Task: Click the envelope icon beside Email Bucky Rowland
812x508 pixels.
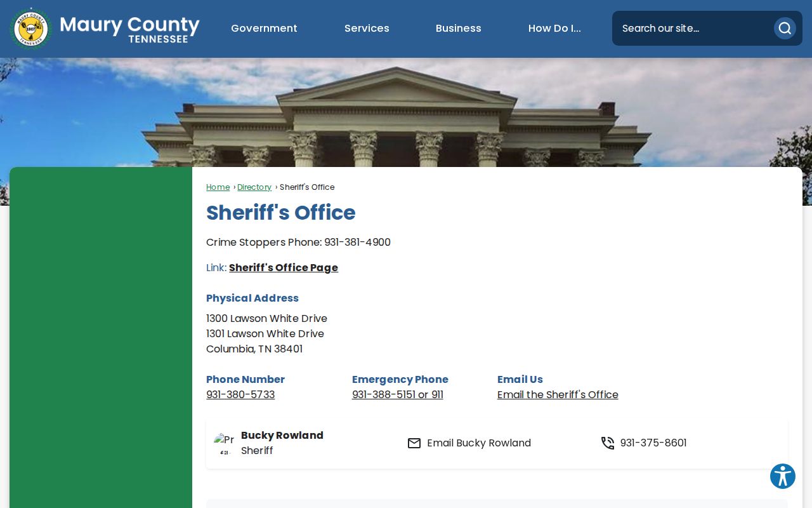Action: click(x=414, y=443)
